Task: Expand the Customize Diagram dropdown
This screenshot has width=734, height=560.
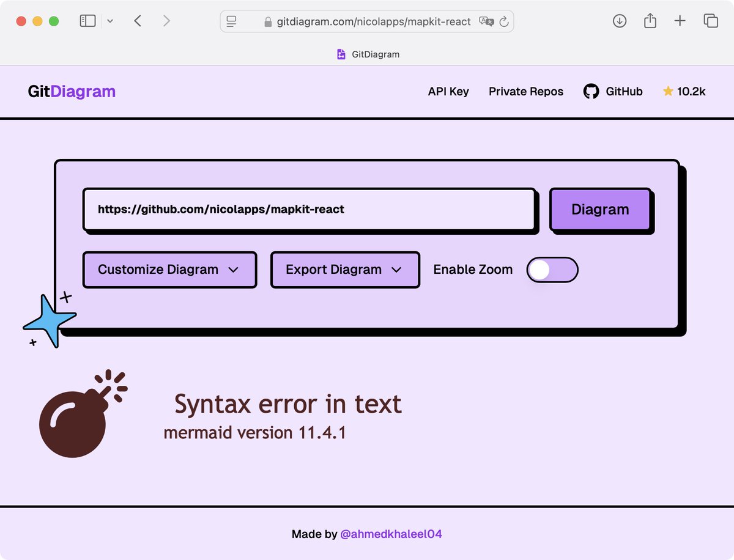Action: [169, 270]
